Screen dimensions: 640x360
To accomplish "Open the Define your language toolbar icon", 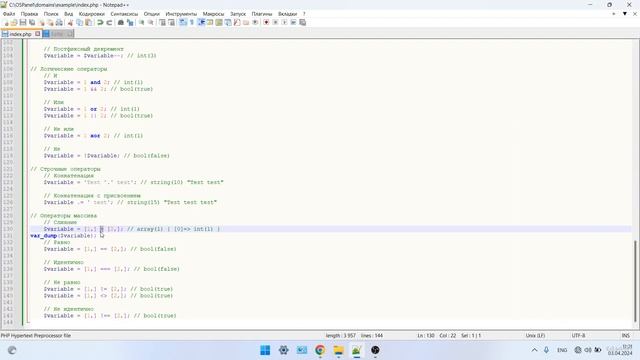I will coord(210,22).
